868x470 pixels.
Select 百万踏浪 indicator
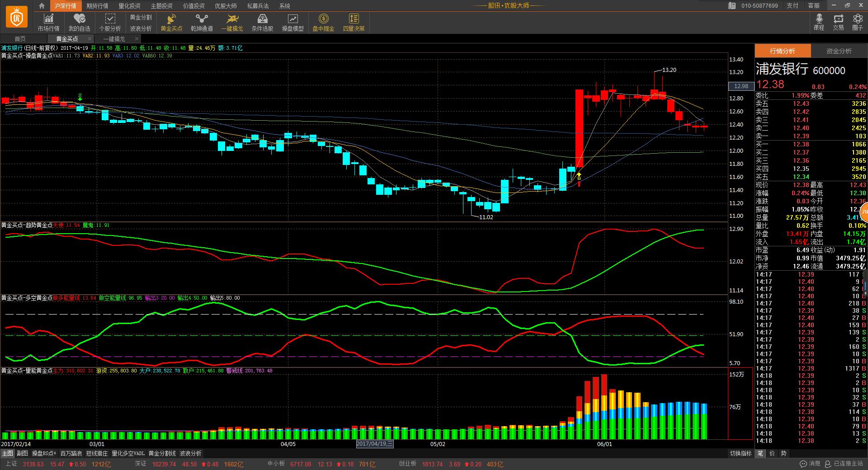[71, 453]
